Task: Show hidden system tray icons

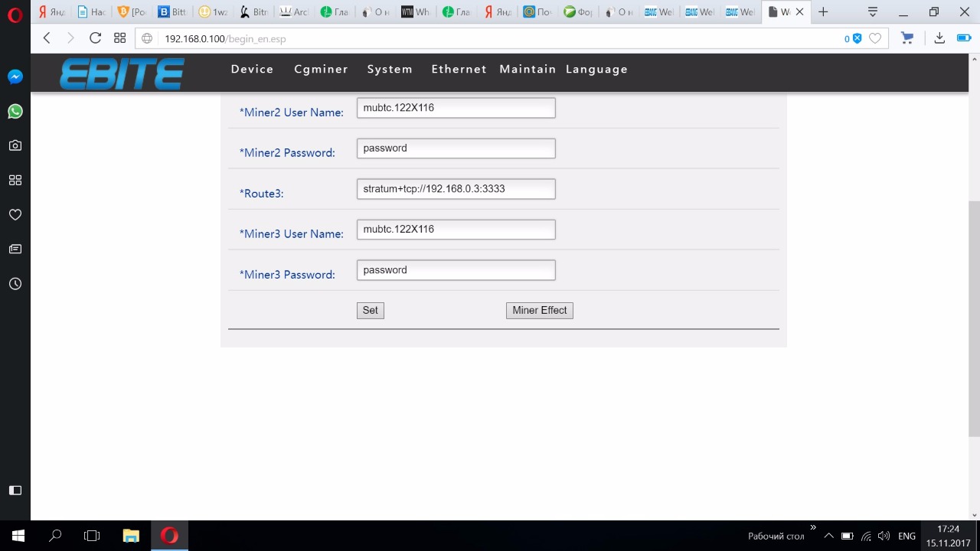Action: [828, 536]
